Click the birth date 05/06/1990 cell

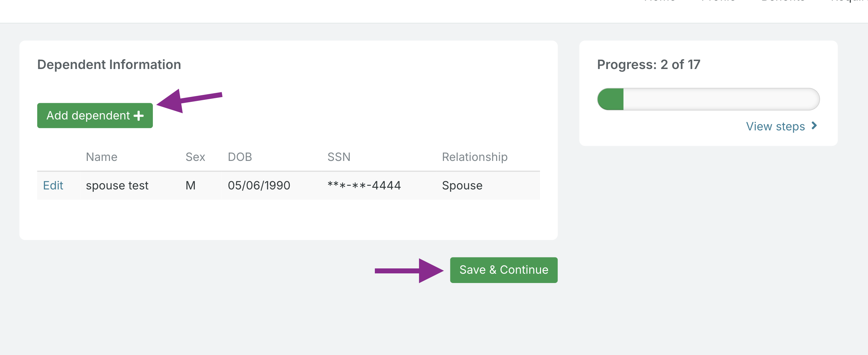tap(259, 185)
